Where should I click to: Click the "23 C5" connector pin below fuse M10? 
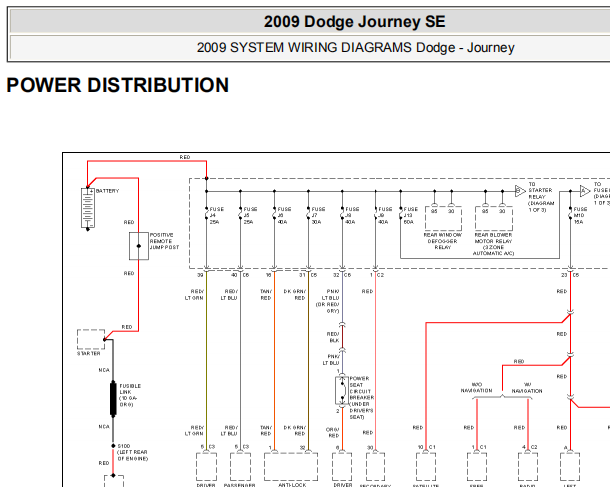point(570,275)
